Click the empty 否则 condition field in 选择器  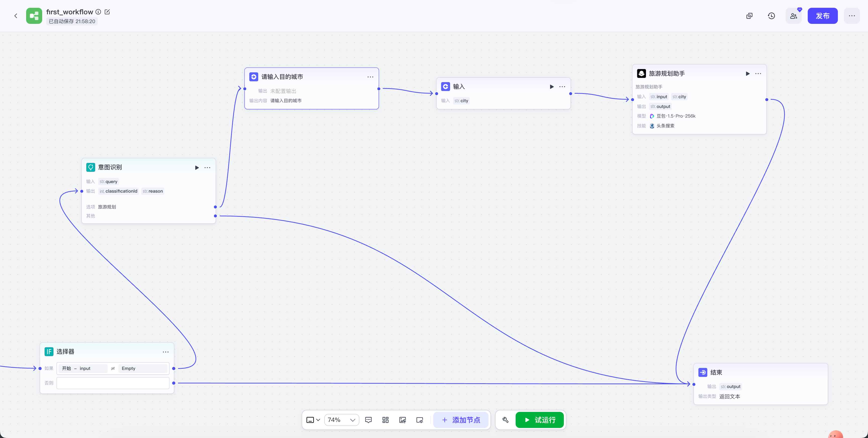pos(113,383)
